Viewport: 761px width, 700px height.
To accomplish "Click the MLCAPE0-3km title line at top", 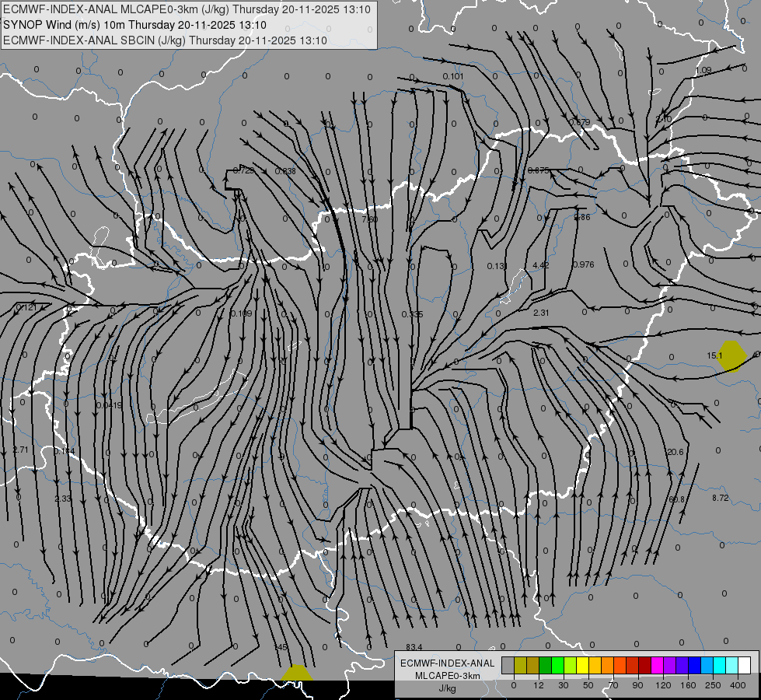I will pos(187,9).
